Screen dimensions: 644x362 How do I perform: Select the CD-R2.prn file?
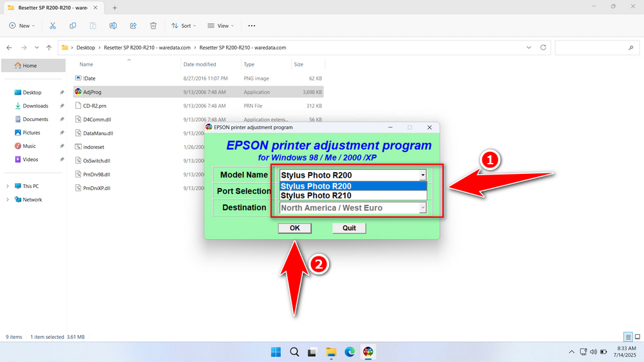pyautogui.click(x=198, y=106)
